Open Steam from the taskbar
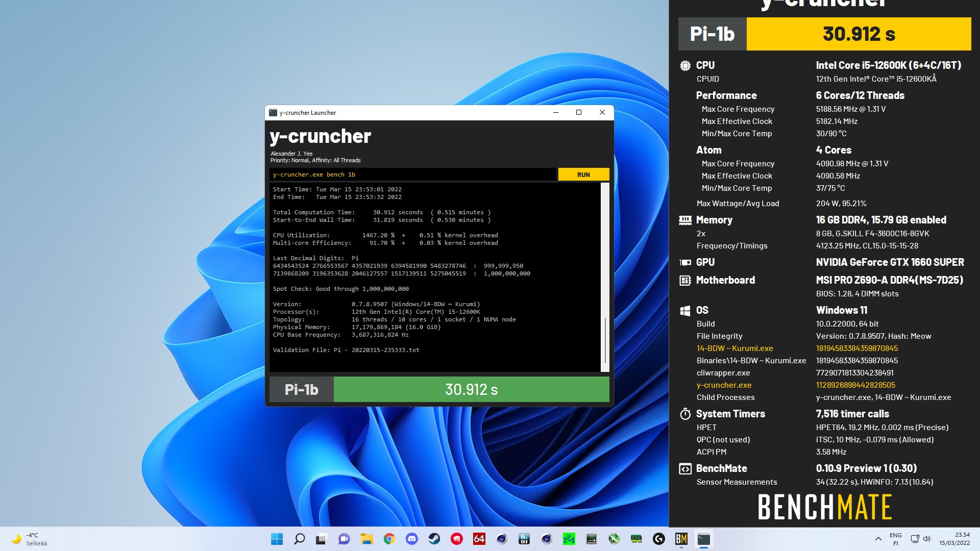 pyautogui.click(x=434, y=539)
